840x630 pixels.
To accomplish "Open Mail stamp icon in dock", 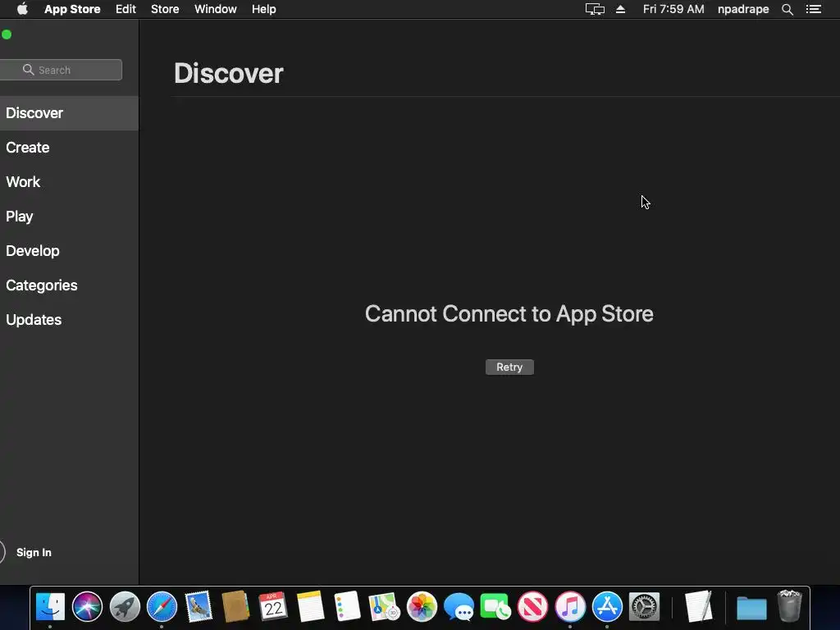I will point(199,607).
